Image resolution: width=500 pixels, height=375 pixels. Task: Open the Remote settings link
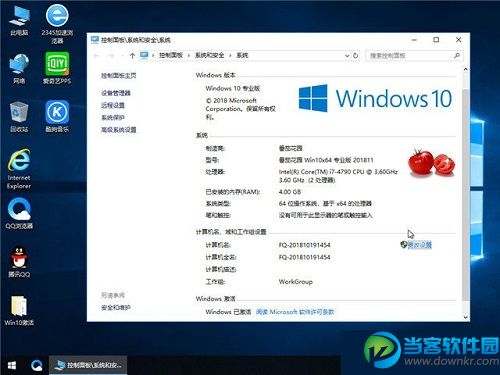113,105
